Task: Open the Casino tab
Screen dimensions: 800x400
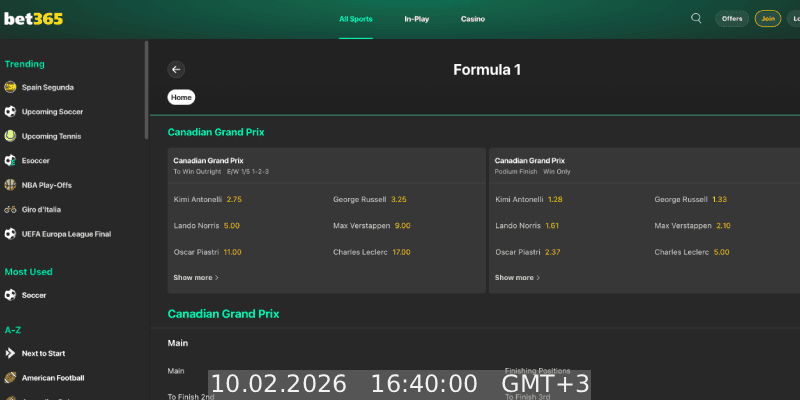Action: pyautogui.click(x=473, y=19)
